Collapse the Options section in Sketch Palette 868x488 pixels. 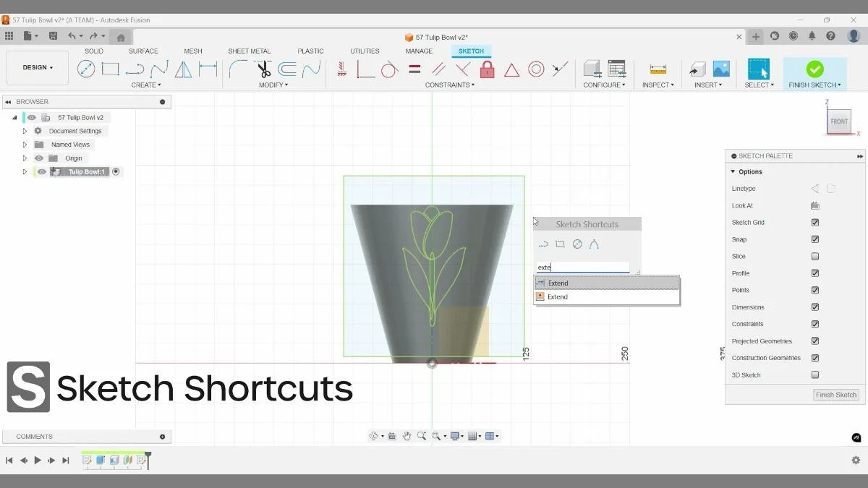pos(734,171)
